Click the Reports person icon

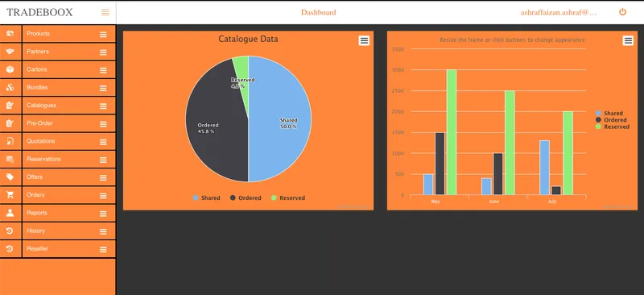pos(10,213)
